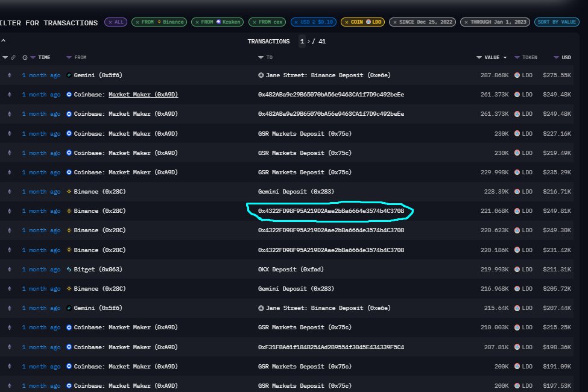
Task: Click the LDO token icon in $235.29K row
Action: pos(517,172)
